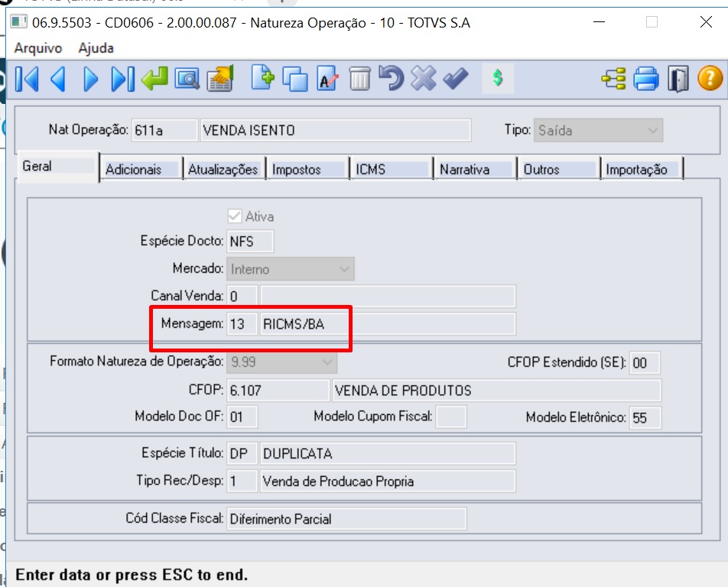Screen dimensions: 728x587
Task: Click CFOP Estendido (SE) field 00
Action: click(645, 363)
